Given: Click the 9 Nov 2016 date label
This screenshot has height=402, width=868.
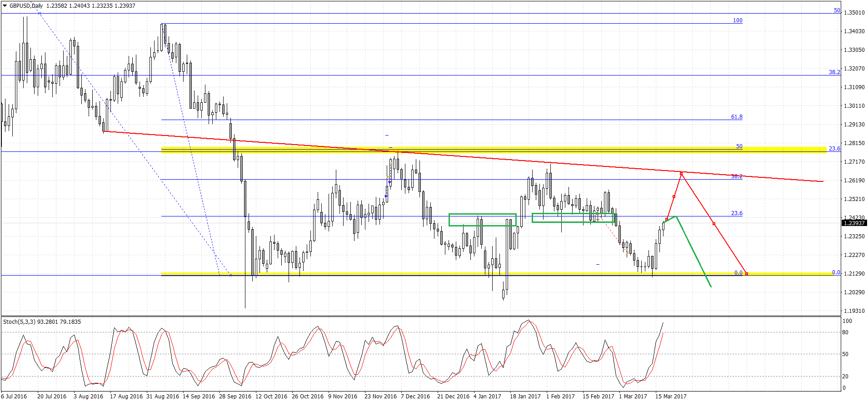Looking at the screenshot, I should point(343,397).
